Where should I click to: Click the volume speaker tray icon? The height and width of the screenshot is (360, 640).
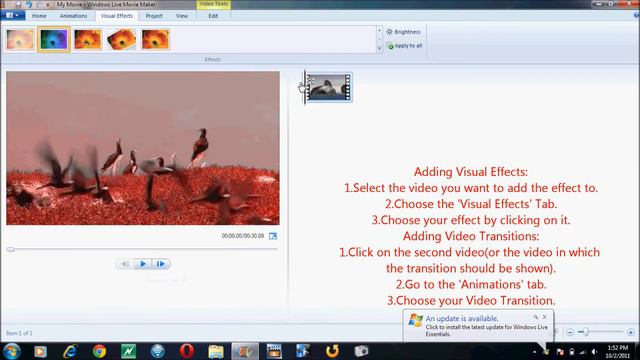(x=594, y=352)
